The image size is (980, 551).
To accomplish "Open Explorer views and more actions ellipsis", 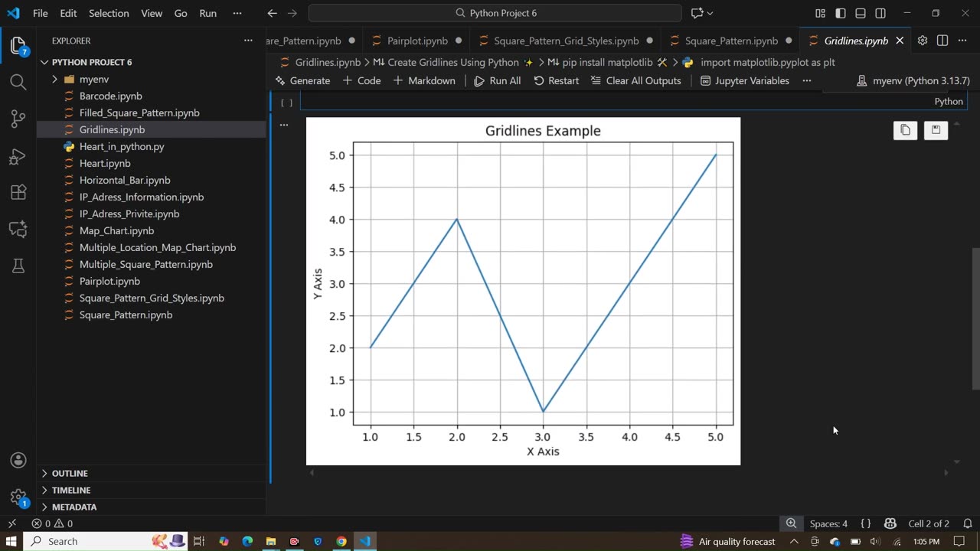I will tap(248, 41).
